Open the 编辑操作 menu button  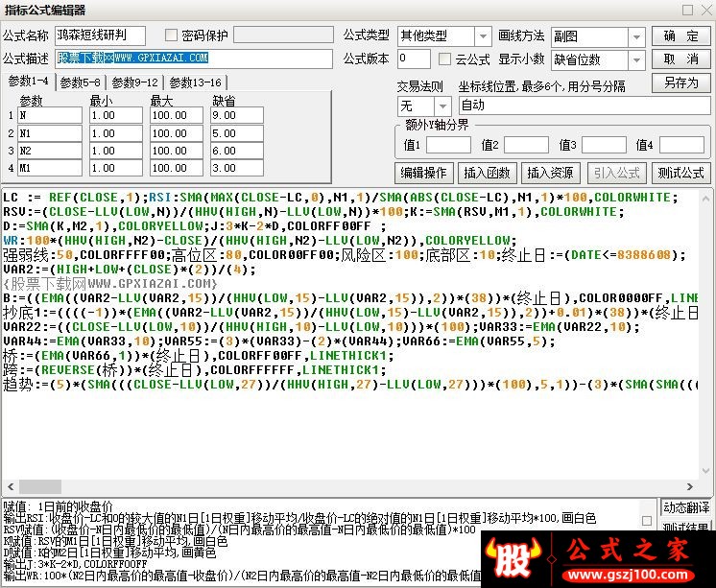pos(423,173)
